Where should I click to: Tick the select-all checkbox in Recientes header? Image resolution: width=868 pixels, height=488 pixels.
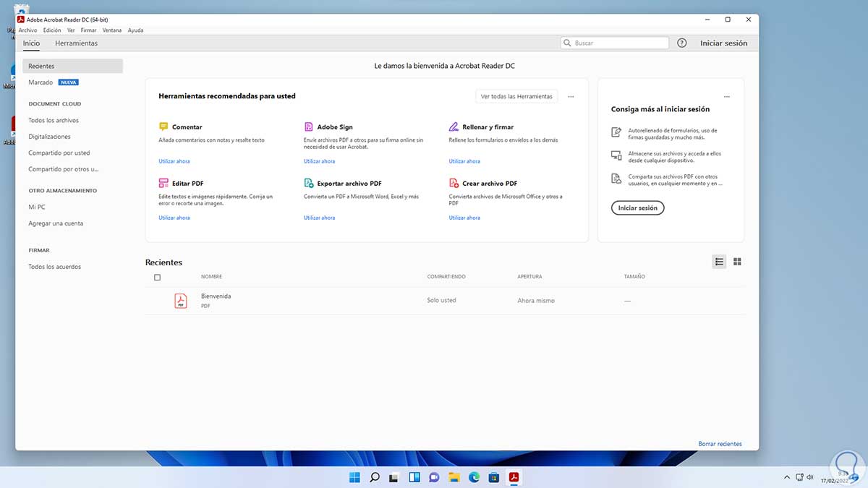157,277
